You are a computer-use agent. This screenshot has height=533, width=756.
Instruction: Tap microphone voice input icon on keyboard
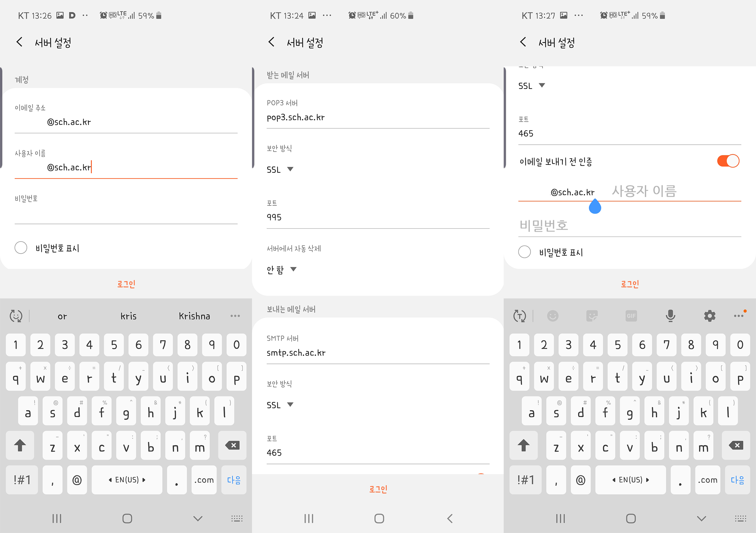670,315
